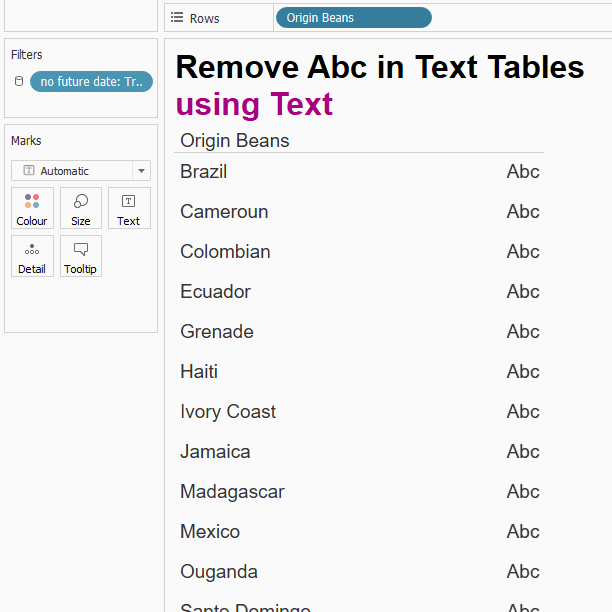Click the Colombian row label

(x=225, y=251)
